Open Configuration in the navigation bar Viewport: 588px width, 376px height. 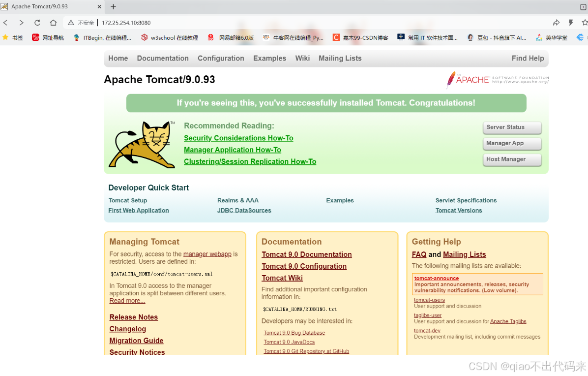(x=221, y=59)
